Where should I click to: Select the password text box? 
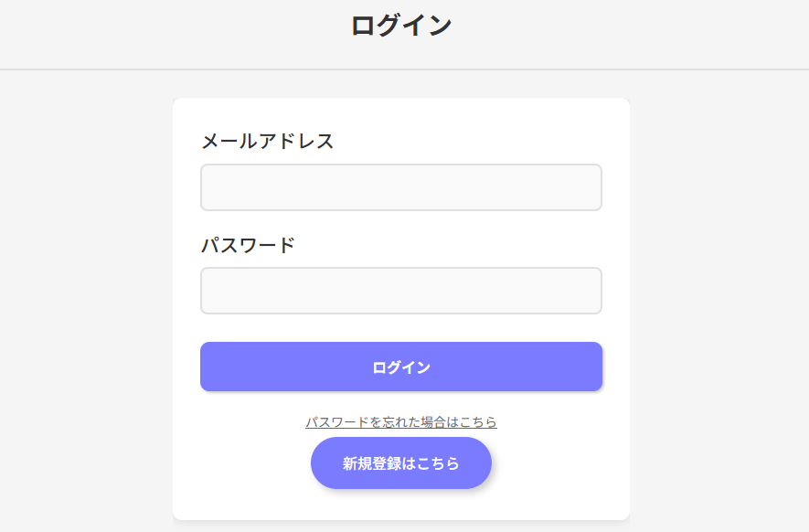click(400, 291)
